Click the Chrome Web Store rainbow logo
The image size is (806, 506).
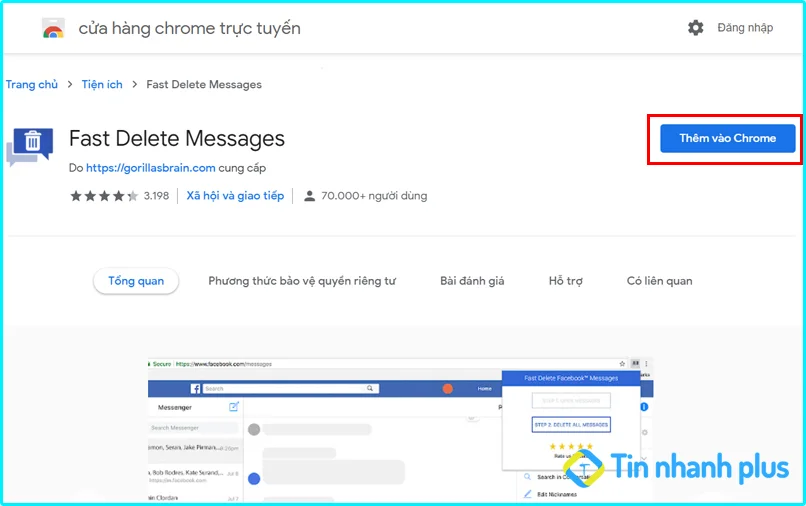(x=53, y=28)
